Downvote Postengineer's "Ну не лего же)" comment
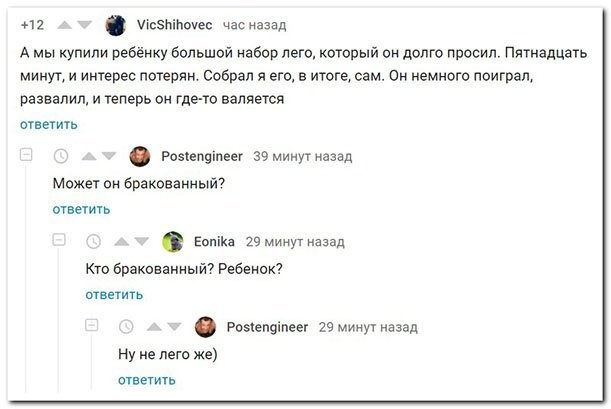The height and width of the screenshot is (409, 611). (174, 327)
